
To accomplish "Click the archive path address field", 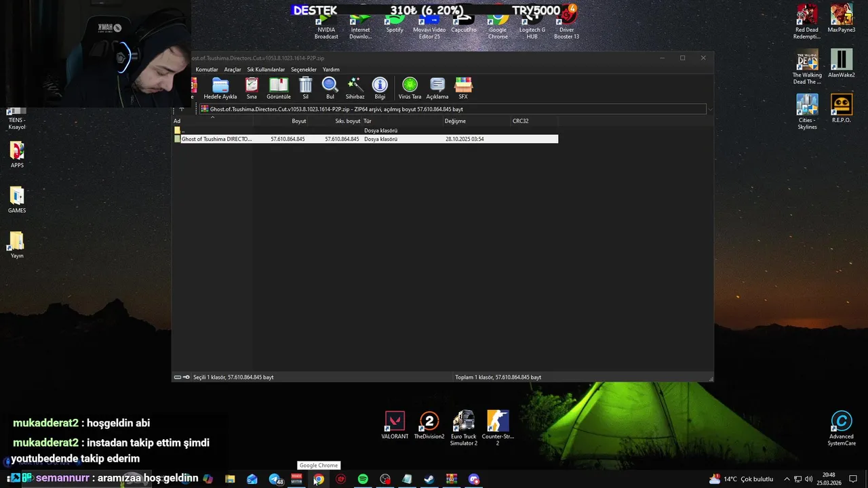I will [452, 109].
